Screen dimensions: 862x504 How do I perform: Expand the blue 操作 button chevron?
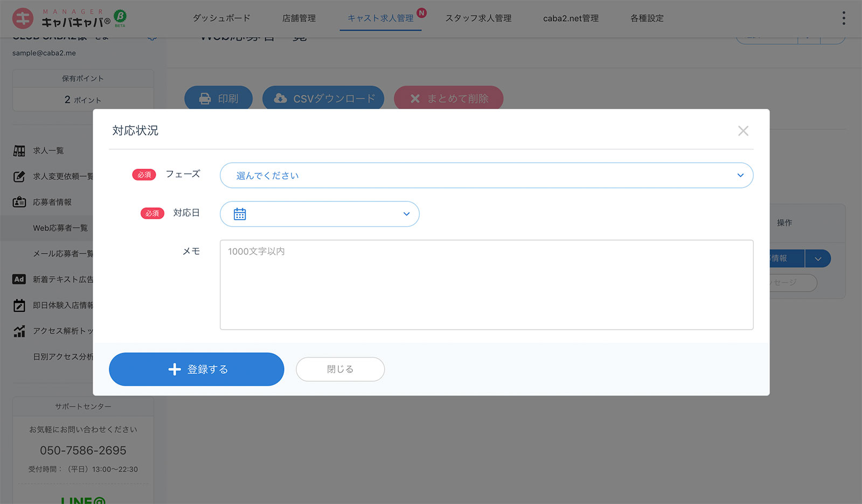(x=818, y=259)
